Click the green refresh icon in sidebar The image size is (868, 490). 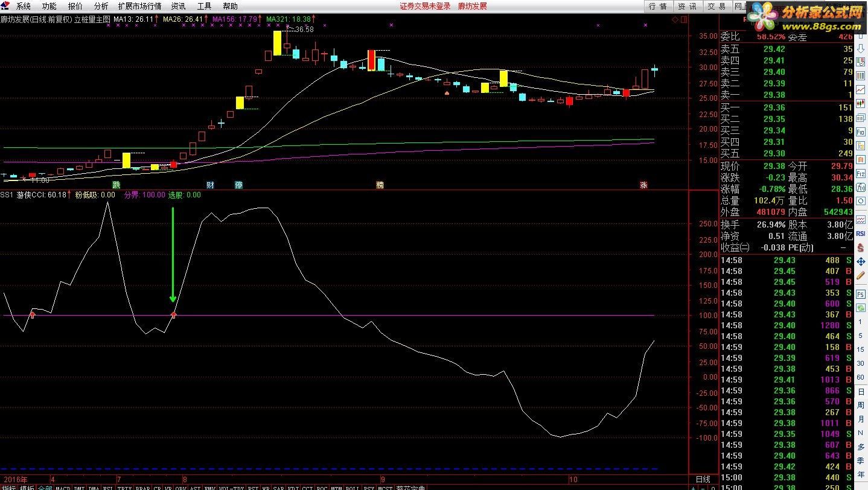point(861,307)
